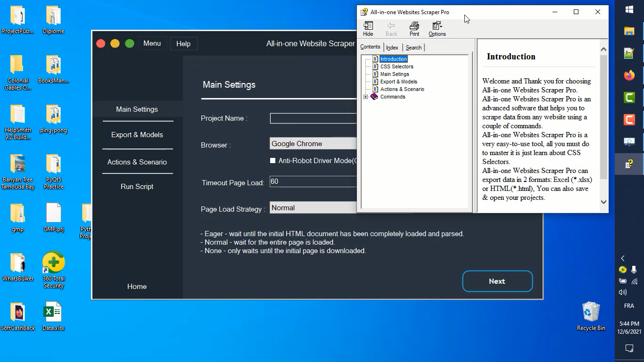
Task: Select the SoftCashBack desktop icon
Action: [18, 317]
